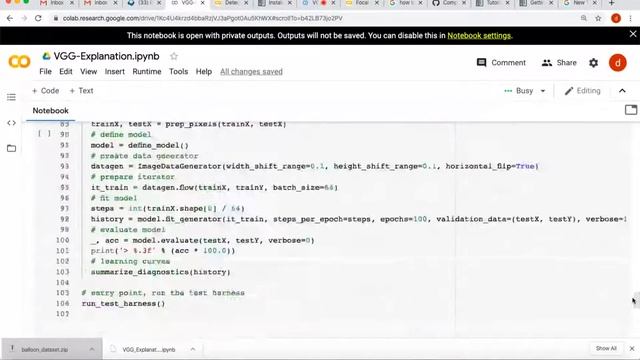This screenshot has width=640, height=360.
Task: Click the run_test_harness() code line
Action: click(123, 304)
